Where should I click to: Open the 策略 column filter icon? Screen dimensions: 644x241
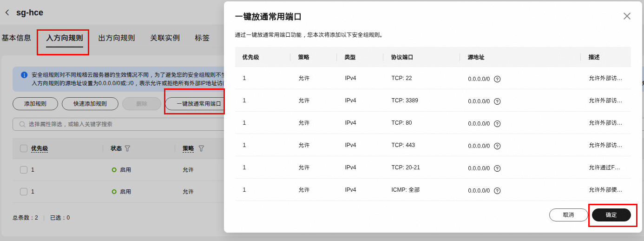[x=201, y=148]
